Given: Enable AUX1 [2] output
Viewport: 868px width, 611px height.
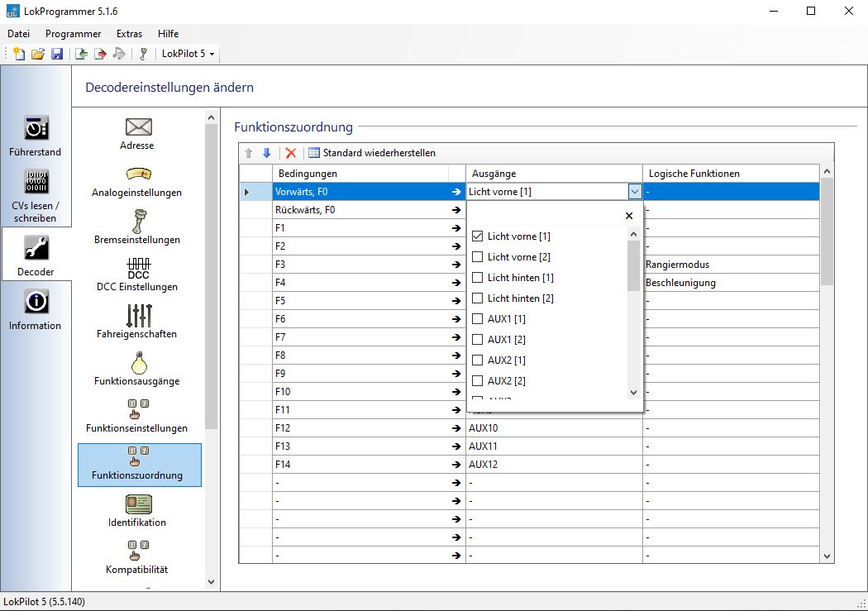Looking at the screenshot, I should 477,339.
